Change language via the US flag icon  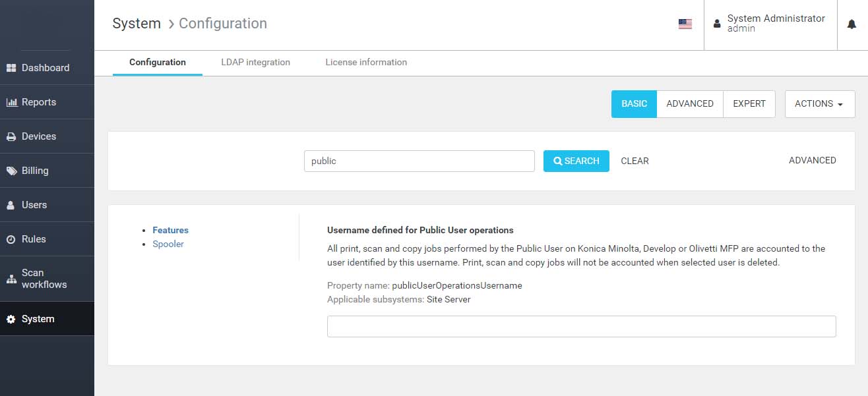point(685,24)
